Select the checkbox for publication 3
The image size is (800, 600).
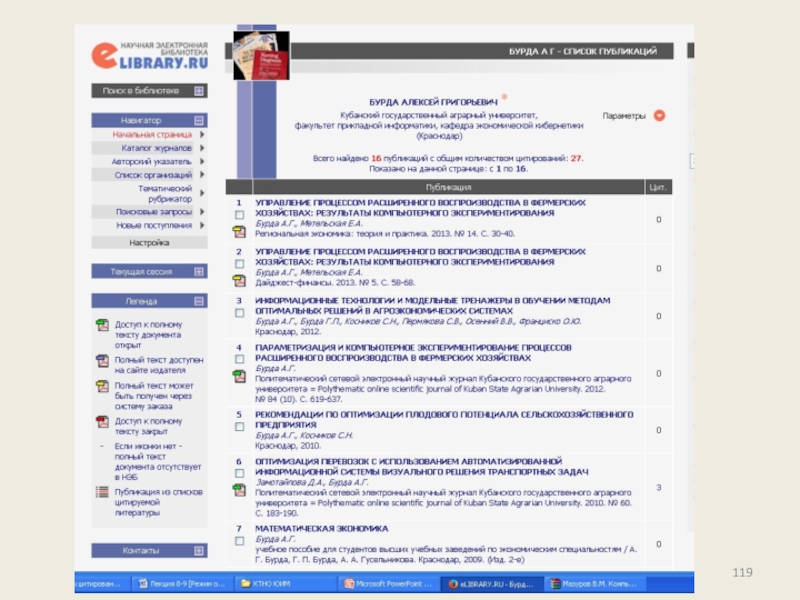point(238,312)
